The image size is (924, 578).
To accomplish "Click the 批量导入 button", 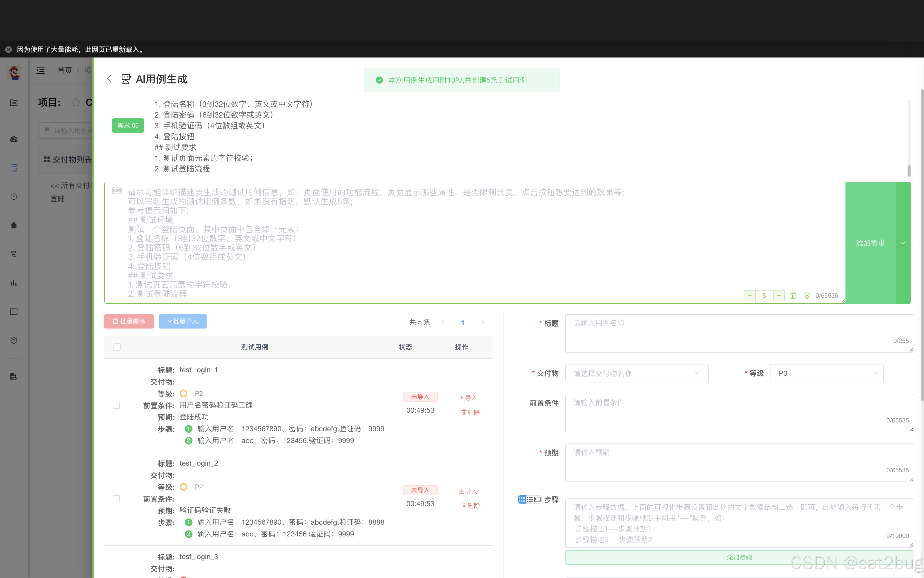I will tap(183, 321).
